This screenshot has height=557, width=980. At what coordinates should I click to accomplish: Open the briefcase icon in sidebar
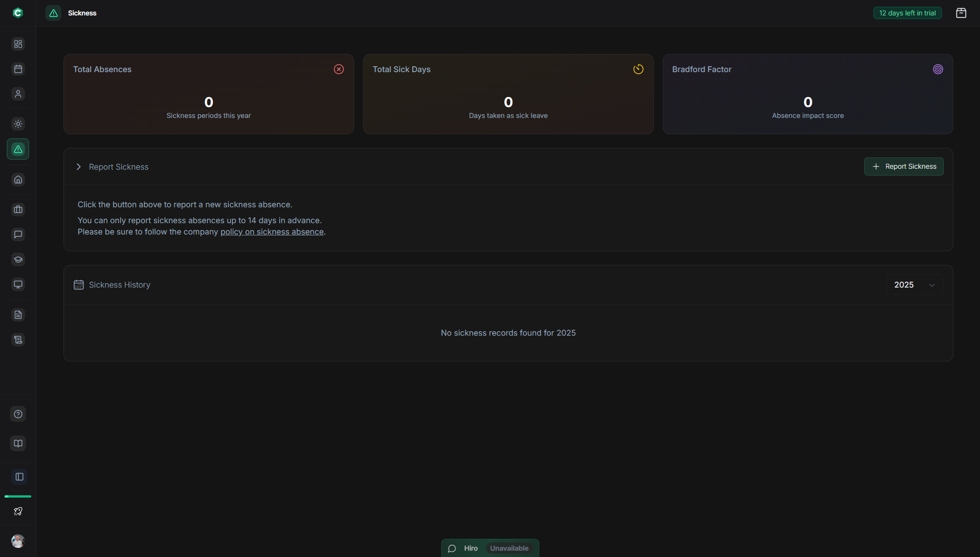pyautogui.click(x=18, y=210)
